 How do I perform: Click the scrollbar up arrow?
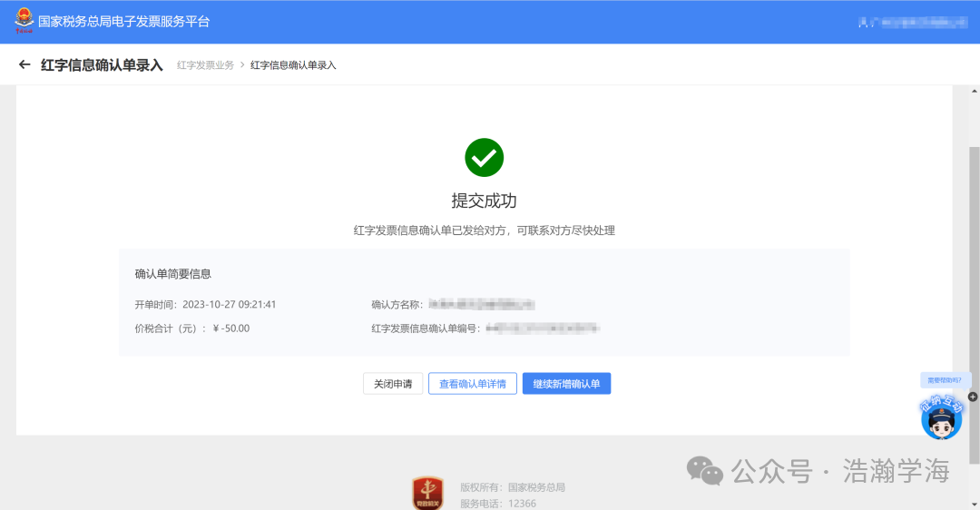click(974, 93)
